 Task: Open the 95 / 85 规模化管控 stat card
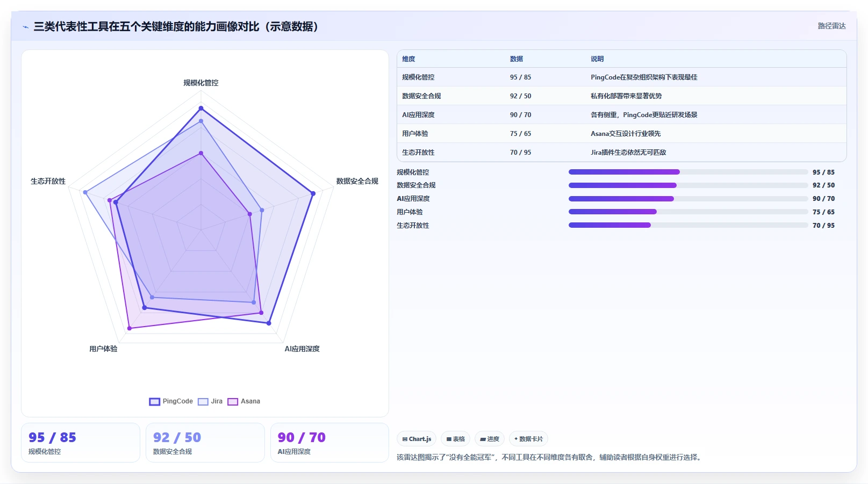81,443
